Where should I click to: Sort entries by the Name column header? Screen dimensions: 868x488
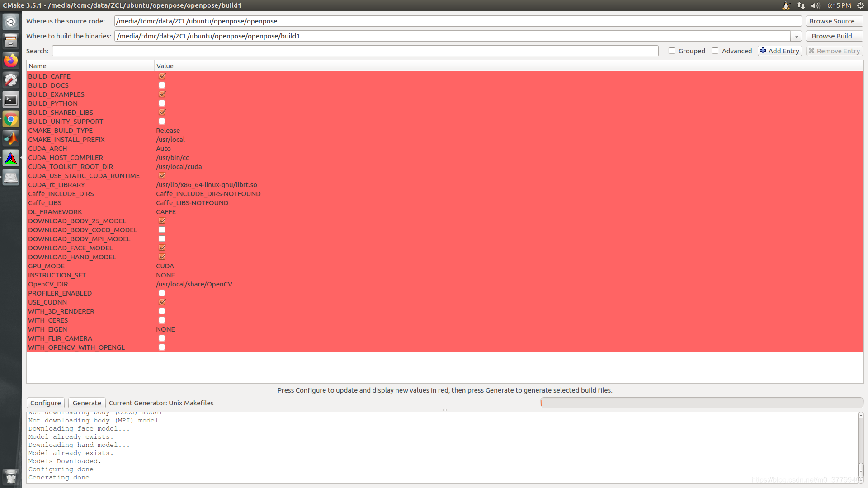(90, 66)
